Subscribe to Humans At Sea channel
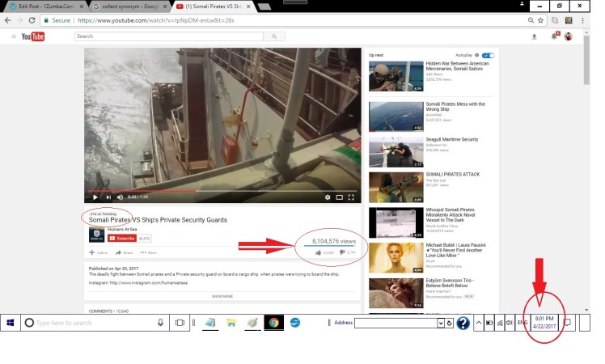 click(123, 239)
